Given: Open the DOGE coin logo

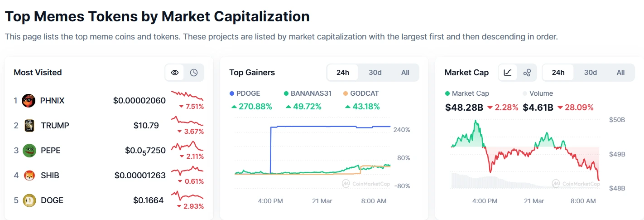Looking at the screenshot, I should point(29,200).
